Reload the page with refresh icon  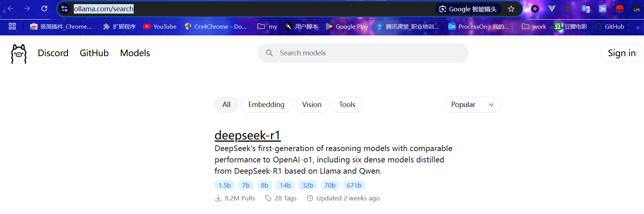pyautogui.click(x=44, y=8)
